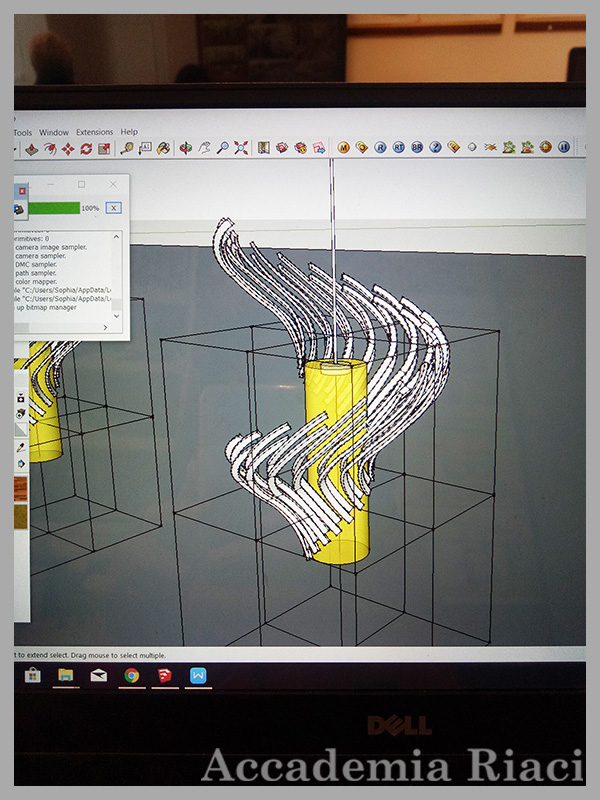Open File Explorer from taskbar

tap(65, 676)
